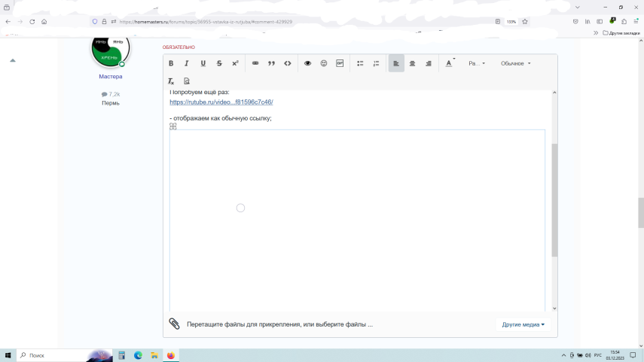Screen dimensions: 644x362
Task: Toggle bold formatting in the editor
Action: click(x=171, y=63)
